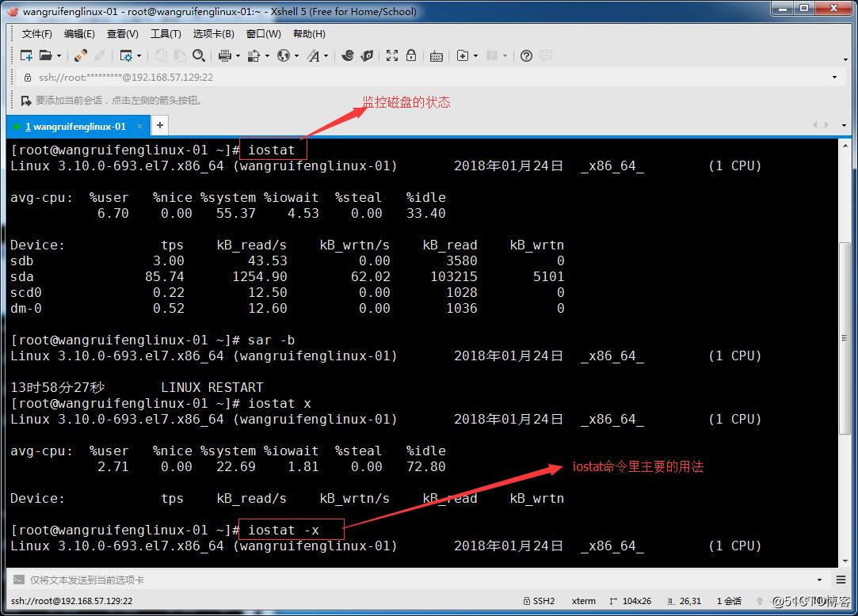Lock the screen with the padlock icon
This screenshot has height=616, width=858.
click(x=411, y=55)
